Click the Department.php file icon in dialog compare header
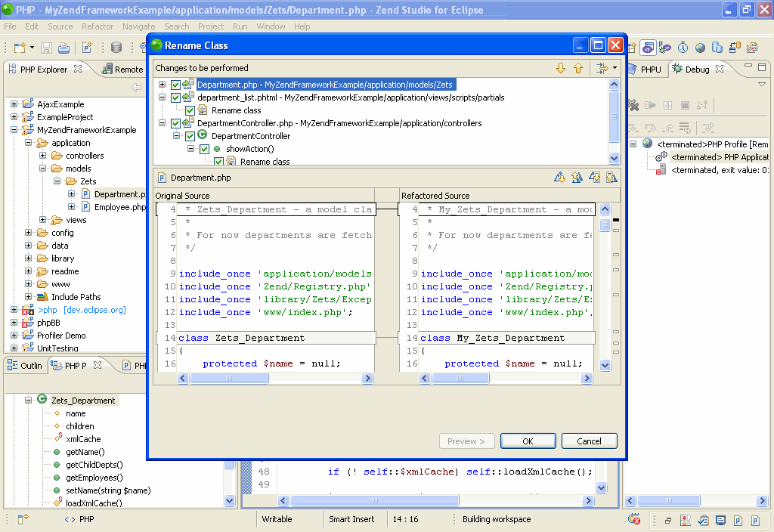 tap(162, 178)
